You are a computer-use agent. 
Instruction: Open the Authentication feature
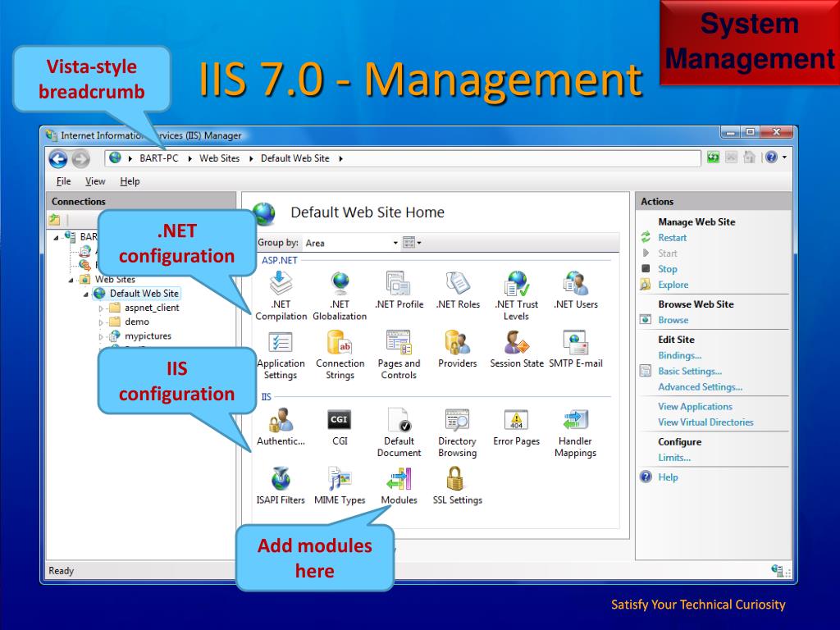(x=281, y=427)
